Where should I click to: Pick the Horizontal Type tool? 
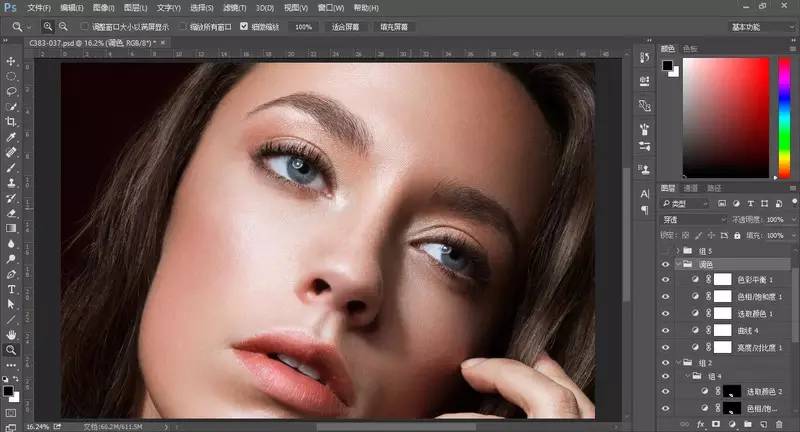pyautogui.click(x=11, y=289)
